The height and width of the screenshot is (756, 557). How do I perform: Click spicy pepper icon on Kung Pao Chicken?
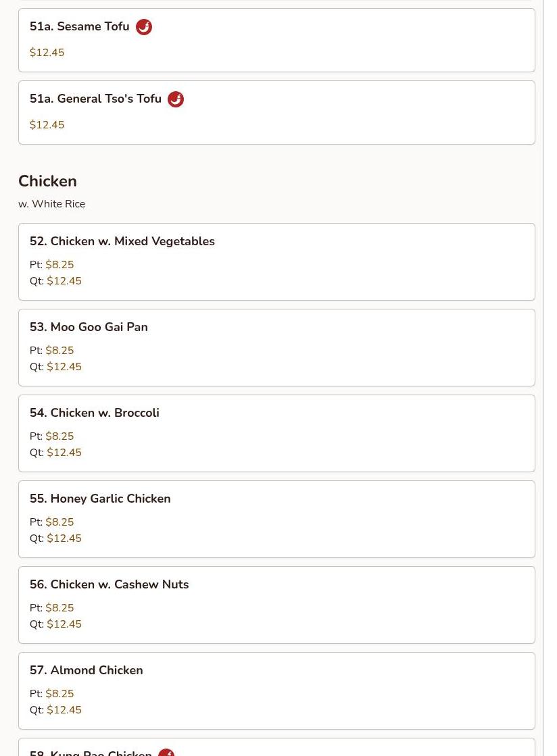tap(166, 753)
